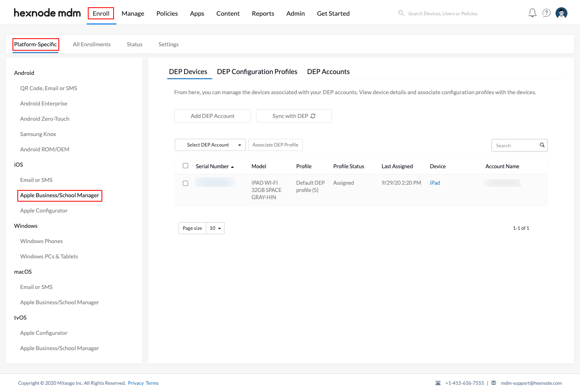Select tvOS Apple Configurator
The height and width of the screenshot is (392, 580).
(x=44, y=333)
